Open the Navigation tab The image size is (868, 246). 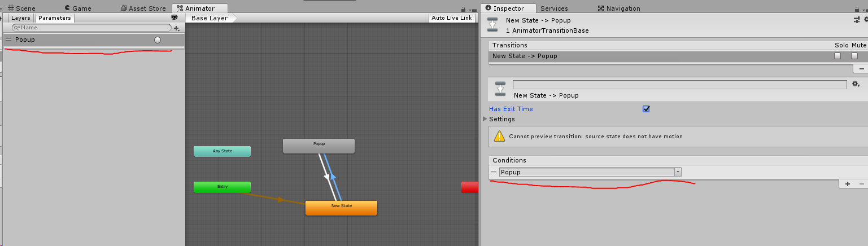pos(619,8)
